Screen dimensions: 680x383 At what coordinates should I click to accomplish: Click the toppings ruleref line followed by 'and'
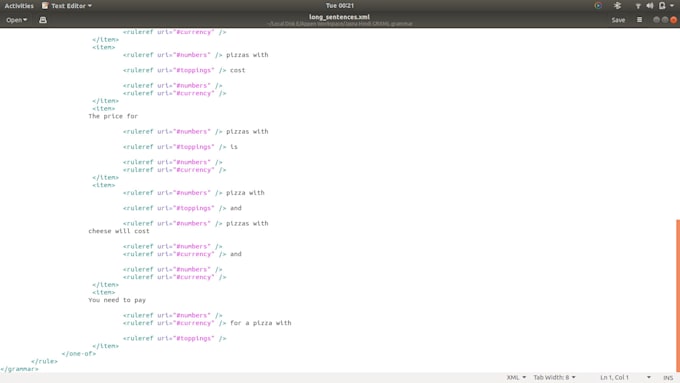point(182,208)
